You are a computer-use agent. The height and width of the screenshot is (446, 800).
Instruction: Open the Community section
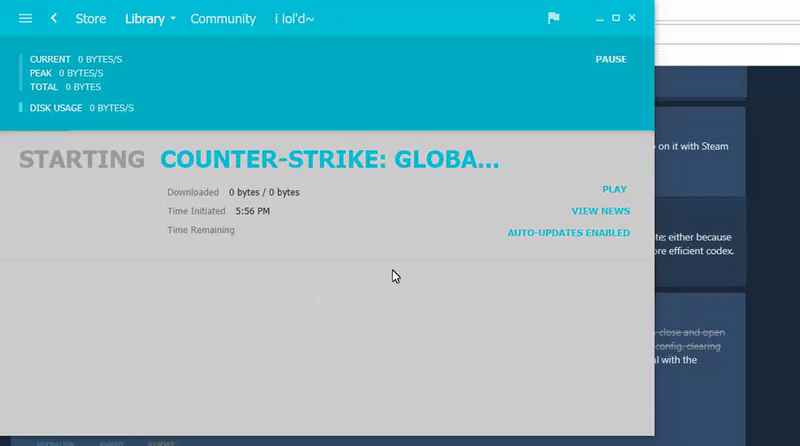click(223, 19)
